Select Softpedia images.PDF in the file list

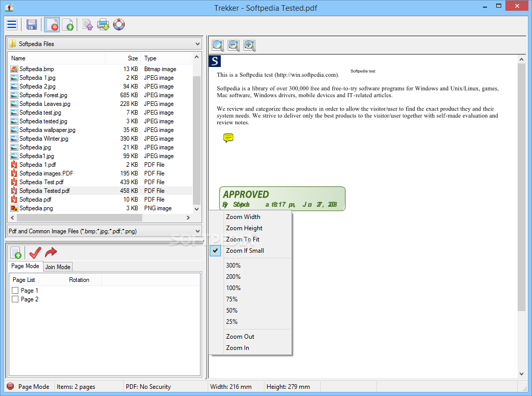pyautogui.click(x=100, y=173)
